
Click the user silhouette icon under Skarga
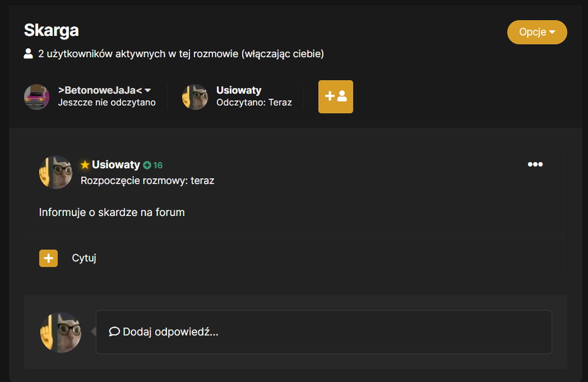click(x=28, y=54)
